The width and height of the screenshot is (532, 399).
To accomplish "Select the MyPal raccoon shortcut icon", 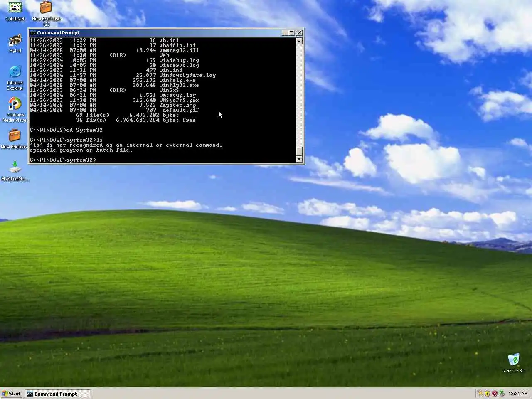I will (15, 44).
